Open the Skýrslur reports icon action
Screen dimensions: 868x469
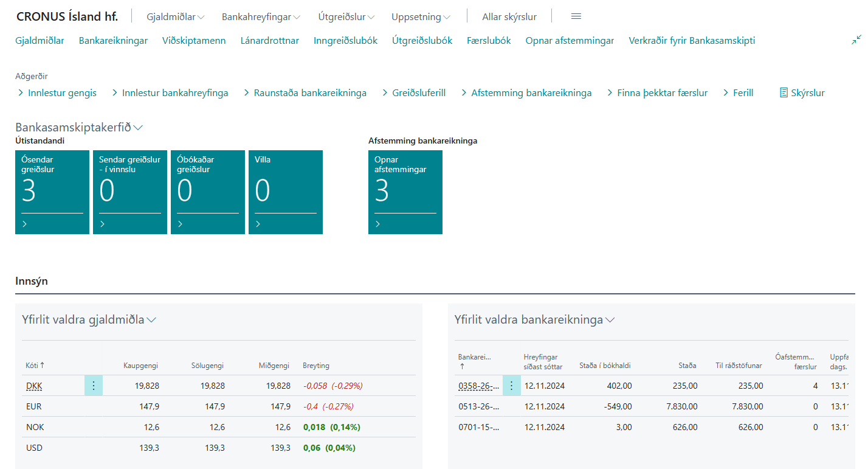[802, 93]
